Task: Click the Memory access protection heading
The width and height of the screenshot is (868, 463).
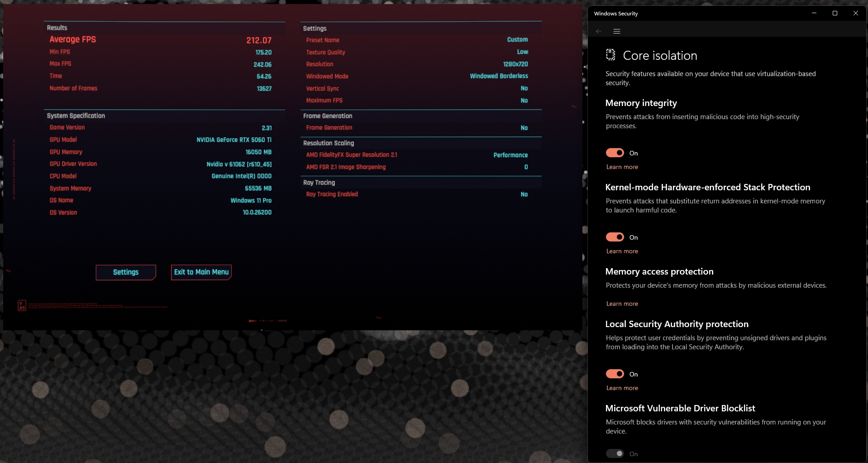Action: [659, 272]
